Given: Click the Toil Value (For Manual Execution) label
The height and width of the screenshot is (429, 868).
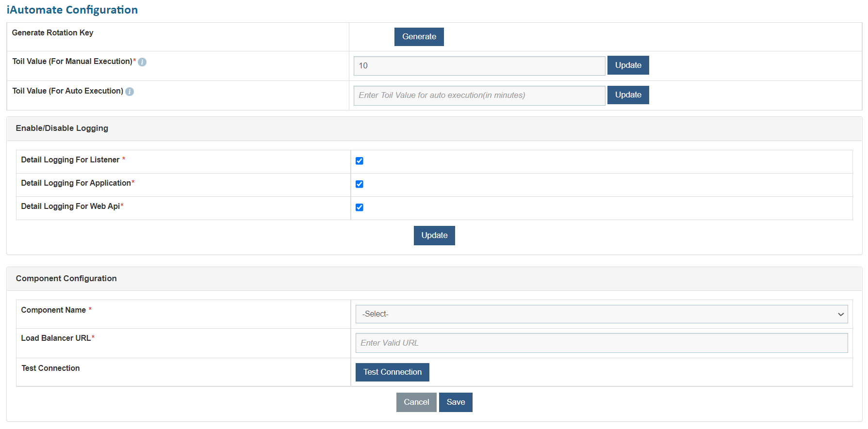Looking at the screenshot, I should pos(72,62).
